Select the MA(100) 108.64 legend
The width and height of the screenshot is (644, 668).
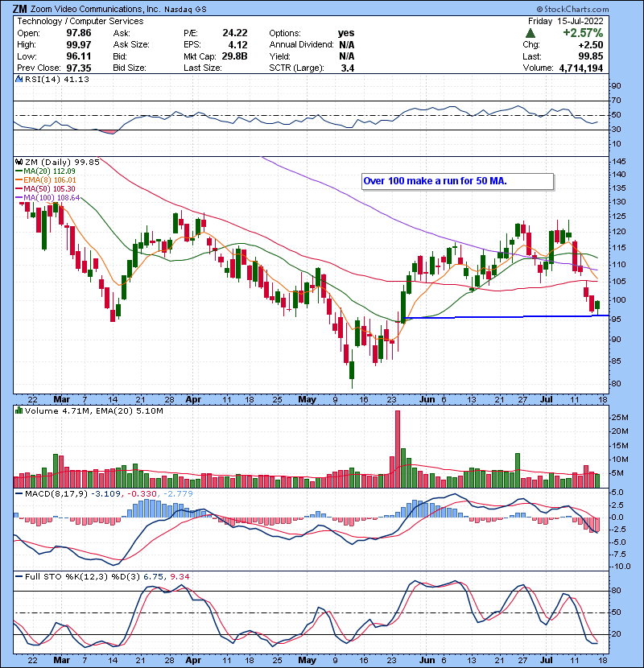(x=47, y=198)
